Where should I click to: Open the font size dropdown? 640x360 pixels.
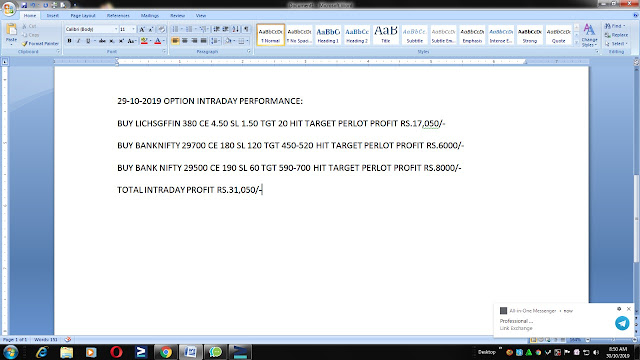tap(133, 29)
